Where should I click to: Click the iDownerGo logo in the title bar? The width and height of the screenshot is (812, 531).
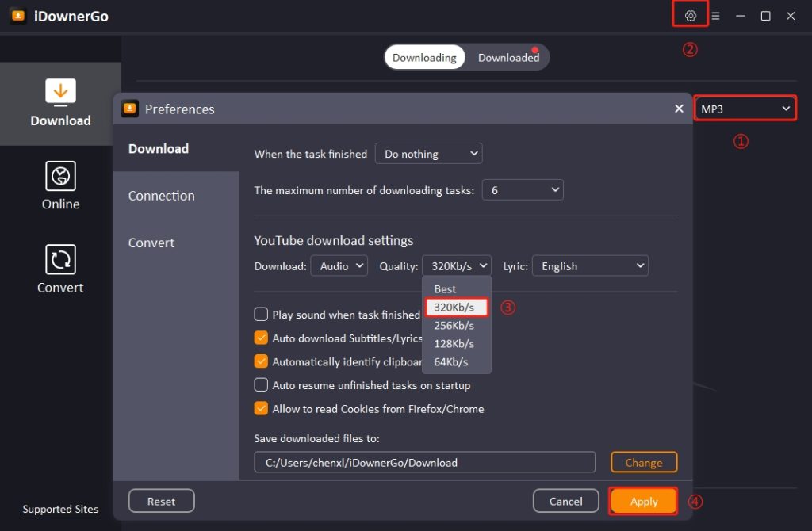[x=18, y=16]
